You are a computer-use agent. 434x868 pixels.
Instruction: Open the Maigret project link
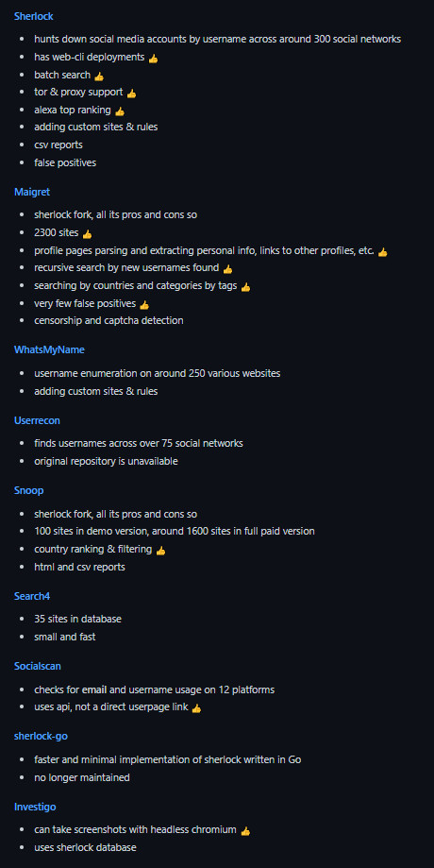tap(32, 192)
